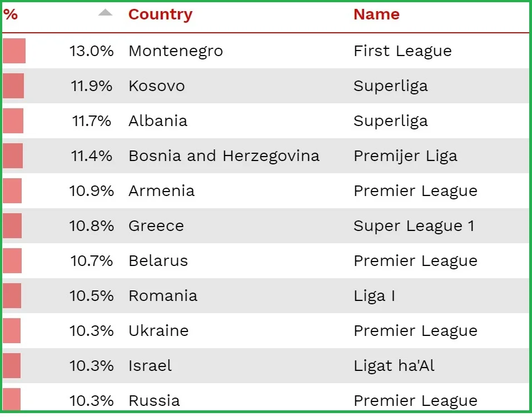Select the Kosovo row country
This screenshot has width=532, height=417.
click(156, 86)
